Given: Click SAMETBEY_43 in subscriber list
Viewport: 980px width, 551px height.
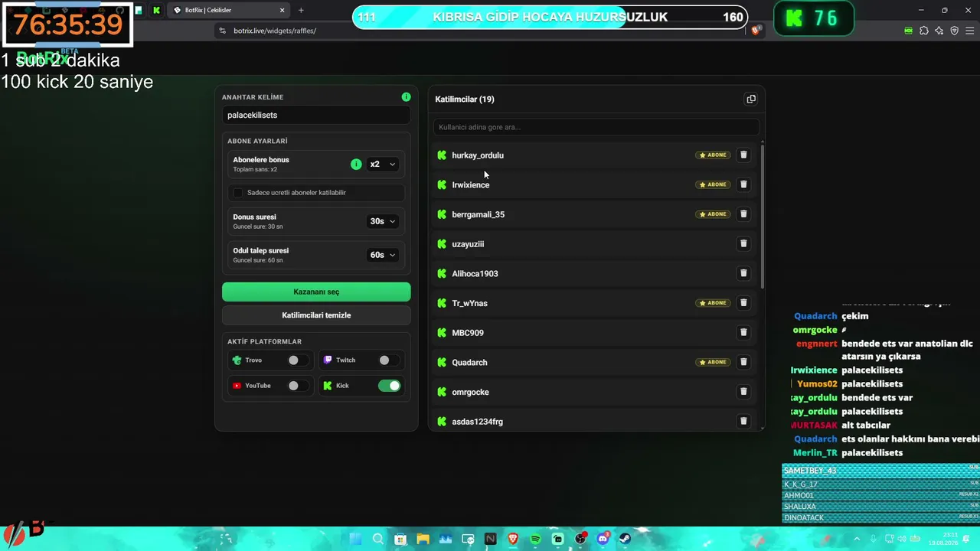Looking at the screenshot, I should (x=810, y=471).
